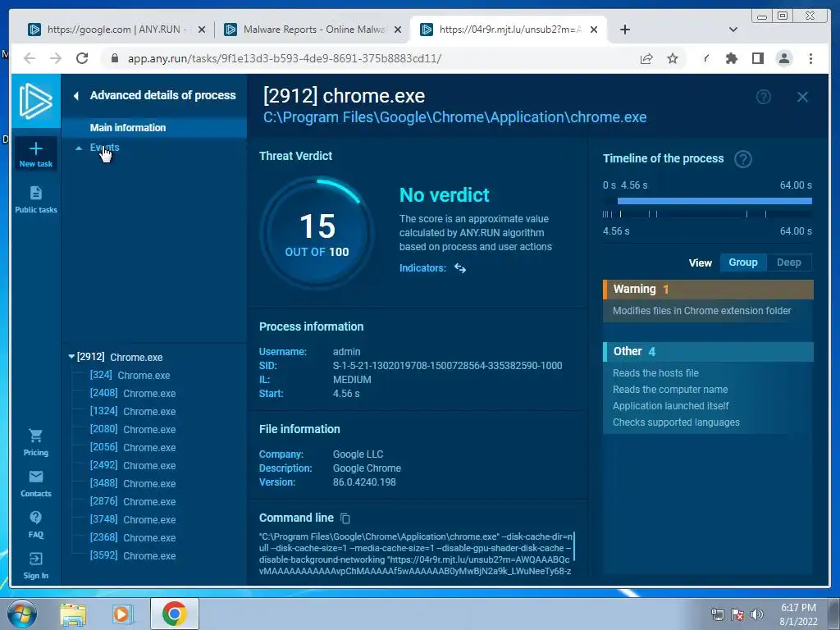Switch timeline view to Group
The width and height of the screenshot is (840, 630).
[x=743, y=262]
